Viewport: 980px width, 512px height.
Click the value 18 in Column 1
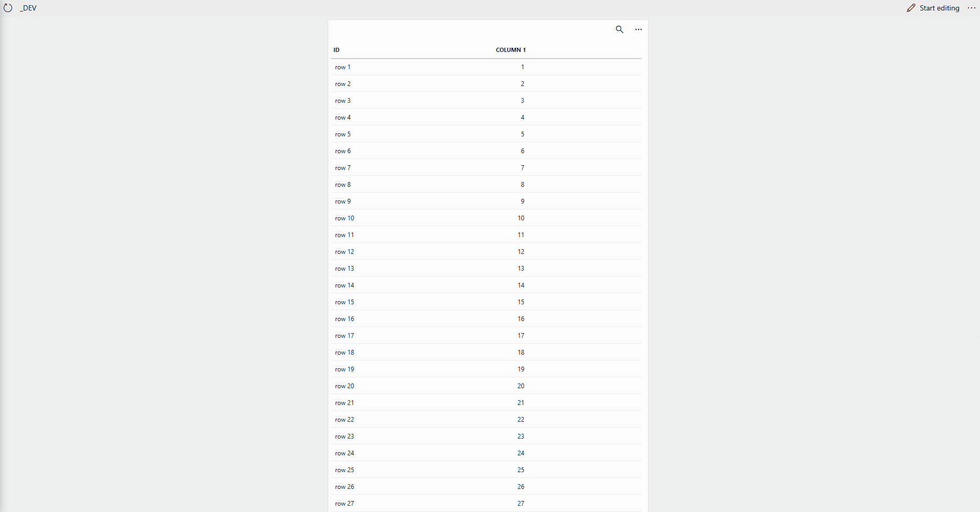tap(521, 353)
